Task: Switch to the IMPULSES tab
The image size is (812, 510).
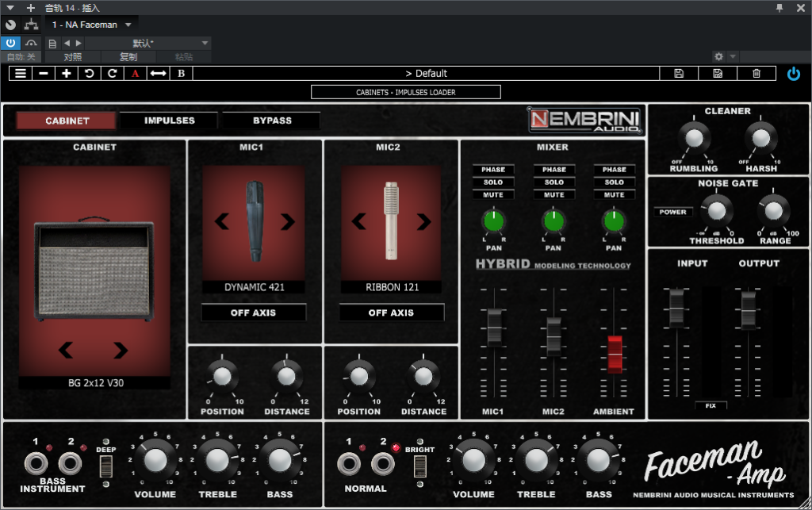Action: [x=170, y=121]
